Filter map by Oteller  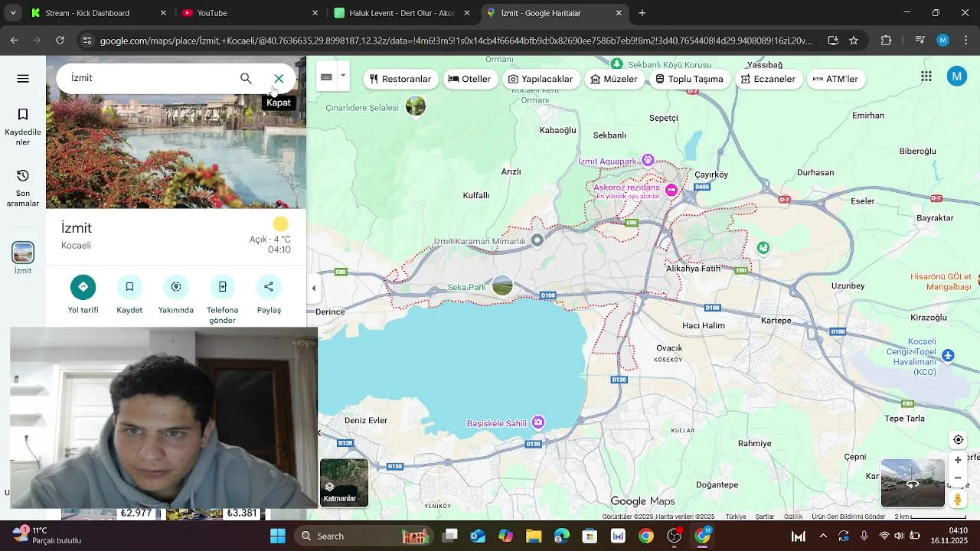click(469, 79)
